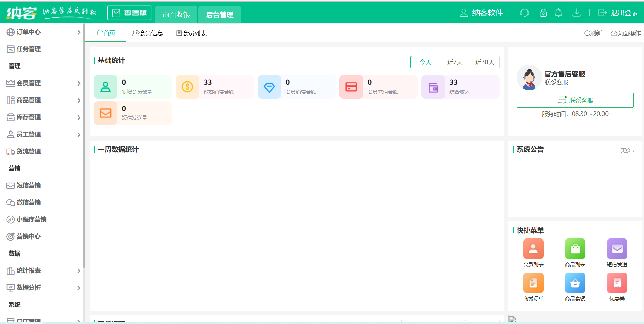The height and width of the screenshot is (324, 644).
Task: Click the lock icon in the top bar
Action: (543, 13)
